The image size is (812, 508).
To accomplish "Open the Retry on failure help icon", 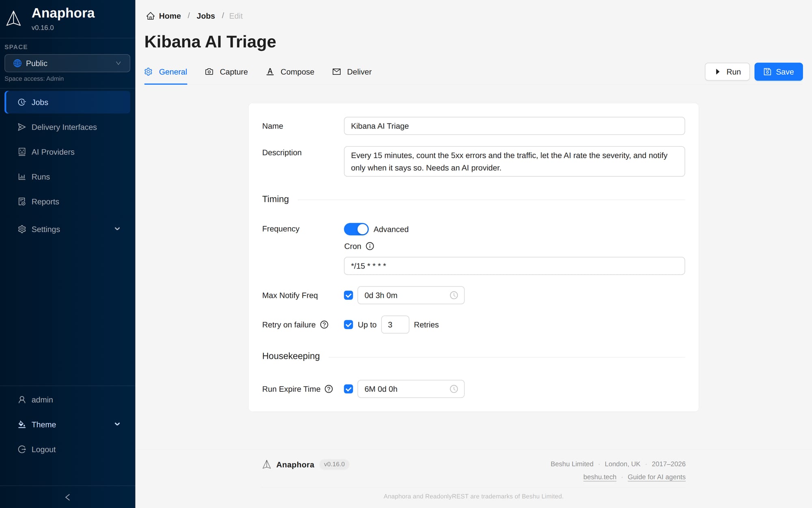I will tap(324, 325).
